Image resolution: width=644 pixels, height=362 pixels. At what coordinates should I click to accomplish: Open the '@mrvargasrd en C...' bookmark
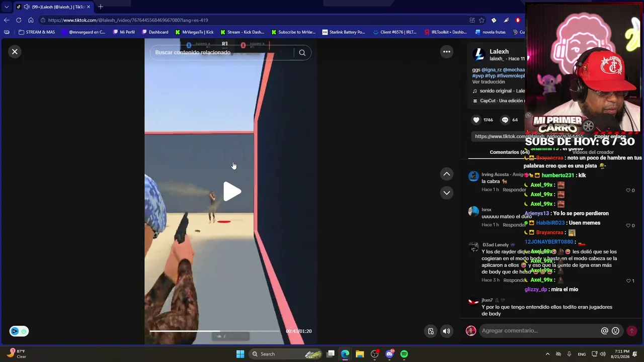point(84,32)
